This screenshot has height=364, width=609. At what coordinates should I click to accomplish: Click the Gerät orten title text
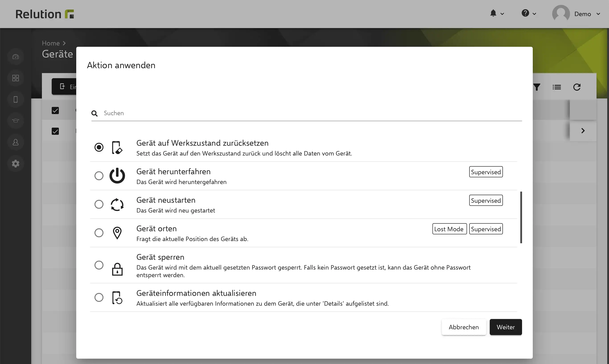[156, 229]
